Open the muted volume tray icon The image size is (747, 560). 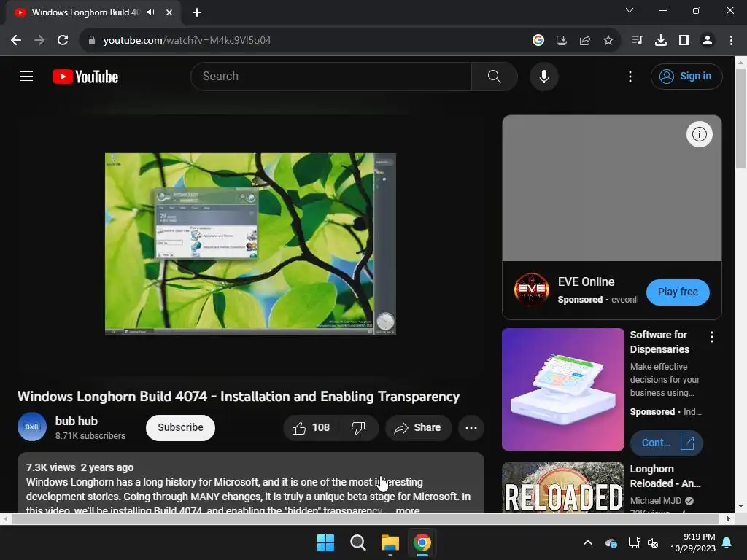pos(653,542)
